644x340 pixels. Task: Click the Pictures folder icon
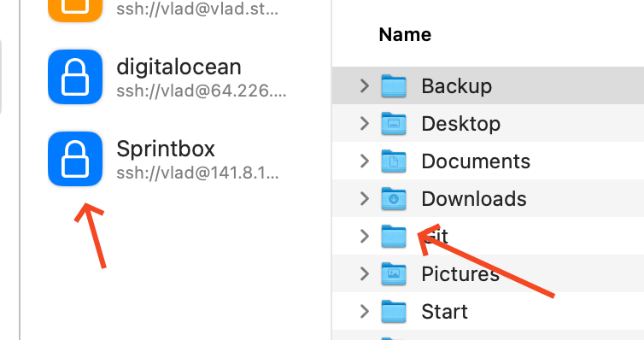click(394, 274)
